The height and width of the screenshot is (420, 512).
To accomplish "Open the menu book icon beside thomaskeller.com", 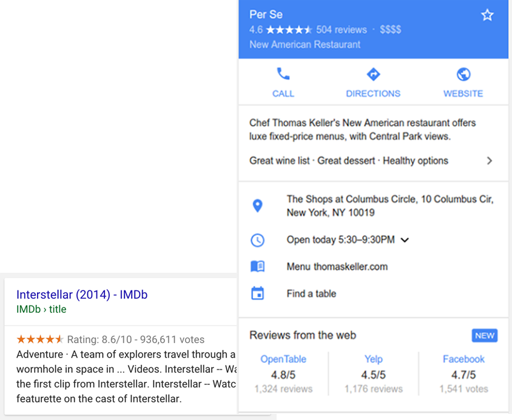I will [258, 266].
